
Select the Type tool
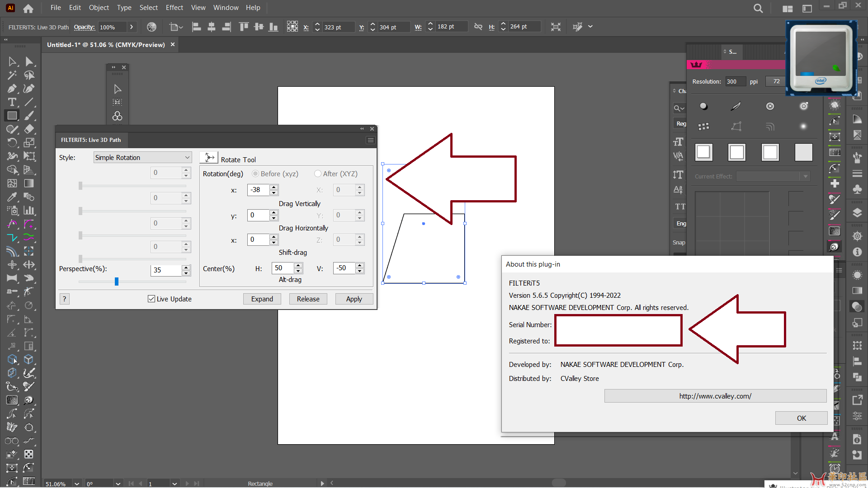click(x=12, y=102)
